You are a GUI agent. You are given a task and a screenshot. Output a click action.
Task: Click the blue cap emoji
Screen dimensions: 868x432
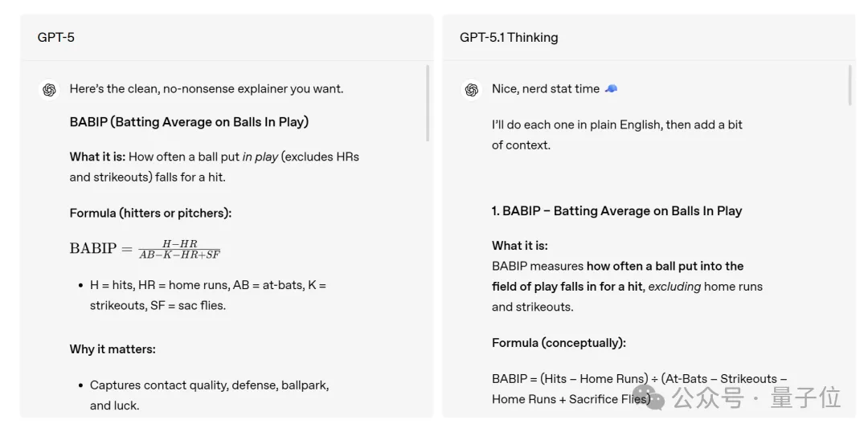pos(611,89)
